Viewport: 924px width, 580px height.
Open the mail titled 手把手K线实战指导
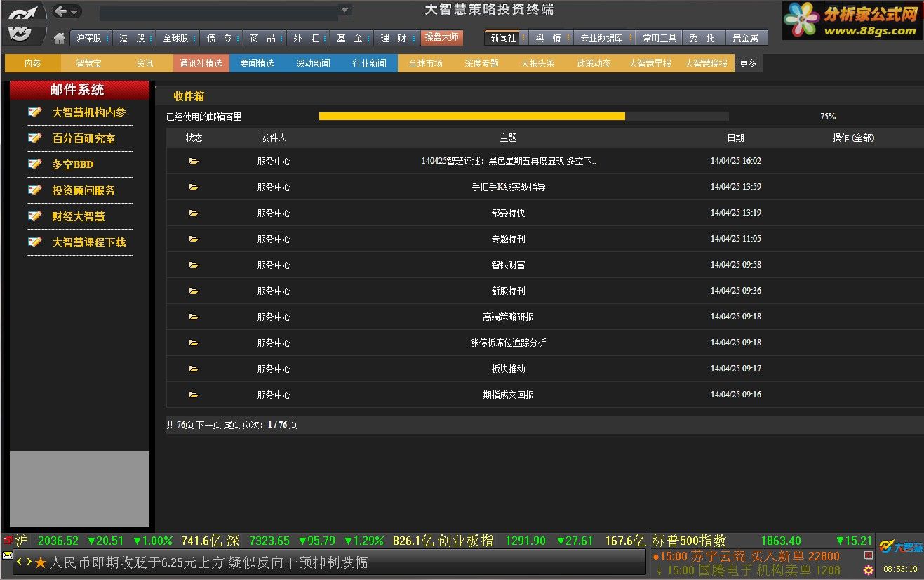[509, 187]
